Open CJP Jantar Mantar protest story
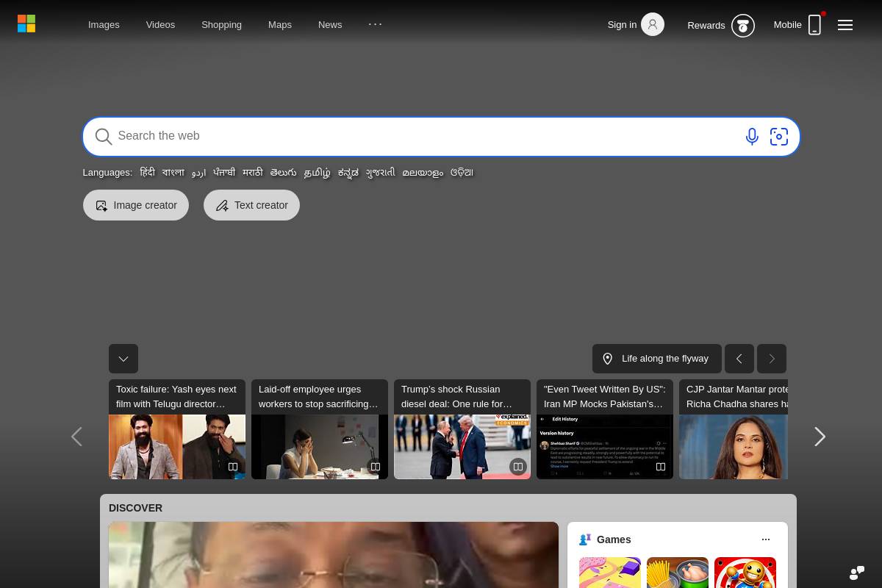This screenshot has width=882, height=588. click(734, 429)
